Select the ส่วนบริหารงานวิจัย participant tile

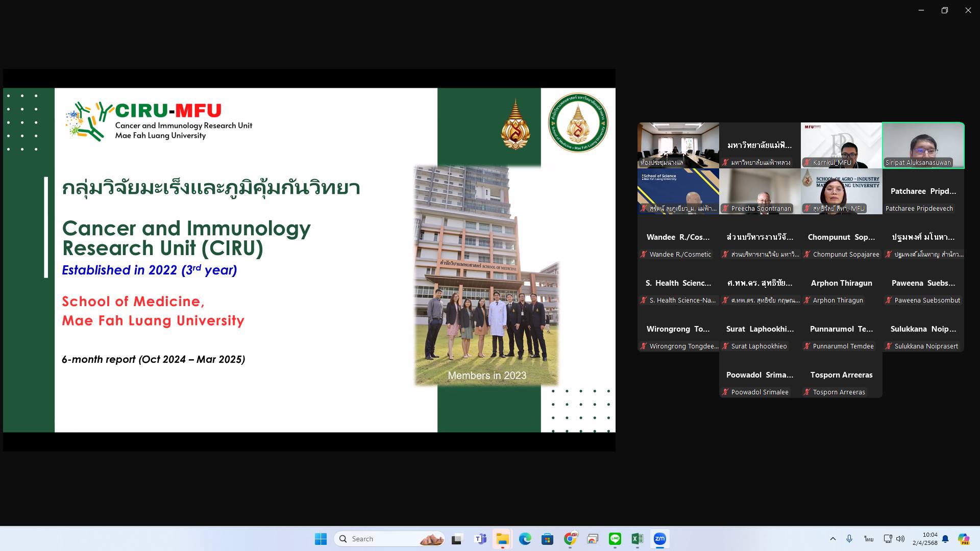point(760,237)
